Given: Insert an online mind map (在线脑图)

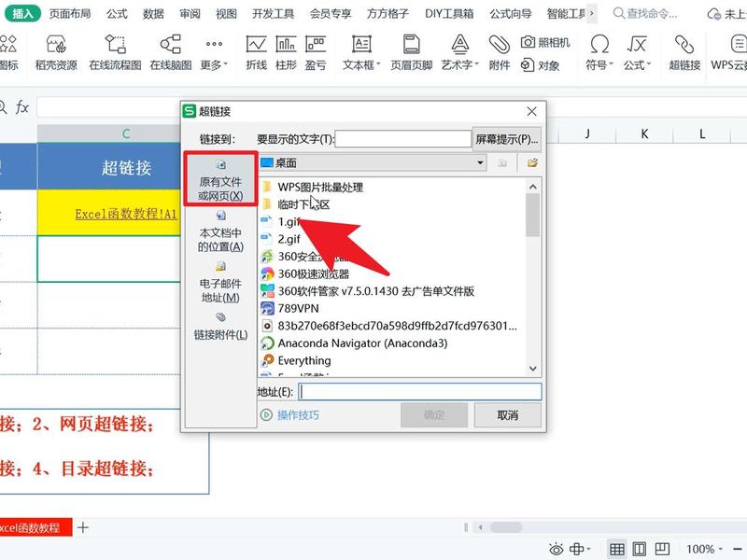Looking at the screenshot, I should click(x=171, y=52).
